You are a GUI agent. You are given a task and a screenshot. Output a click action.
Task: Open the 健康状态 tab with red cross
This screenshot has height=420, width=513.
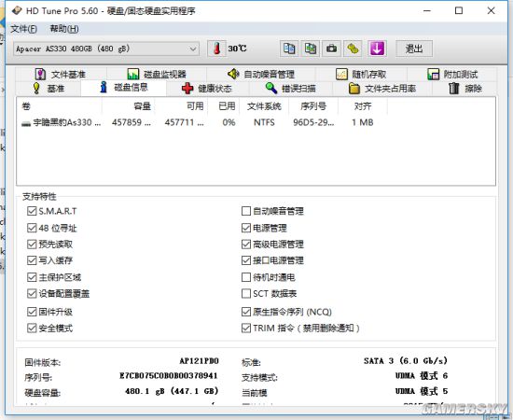click(207, 89)
